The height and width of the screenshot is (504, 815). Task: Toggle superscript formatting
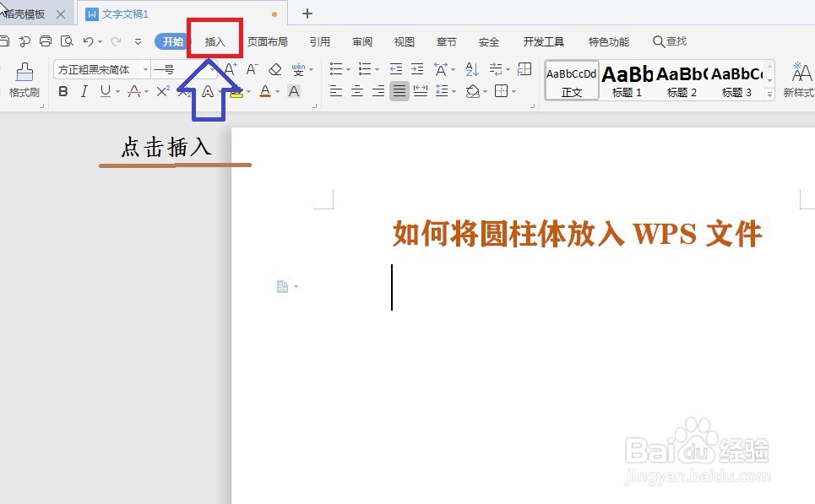click(161, 91)
